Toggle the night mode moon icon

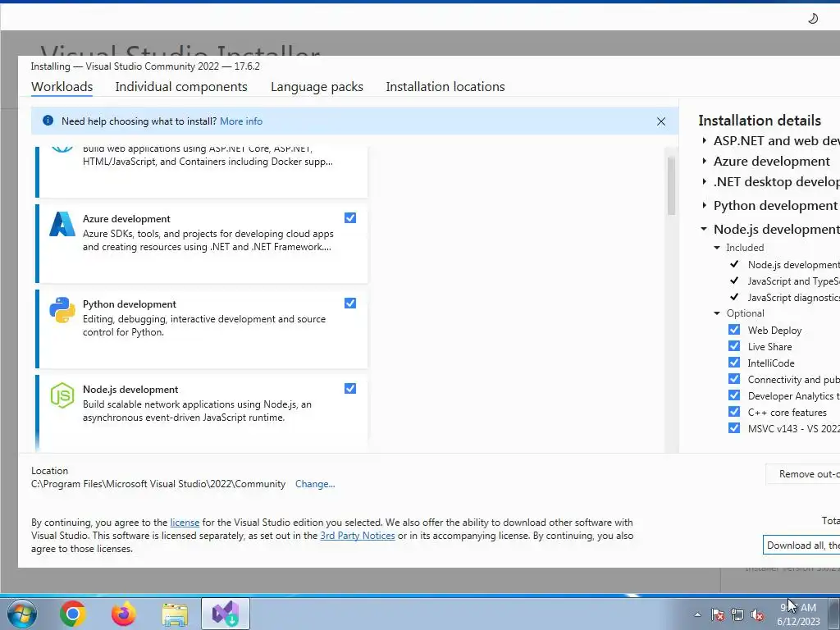tap(813, 19)
